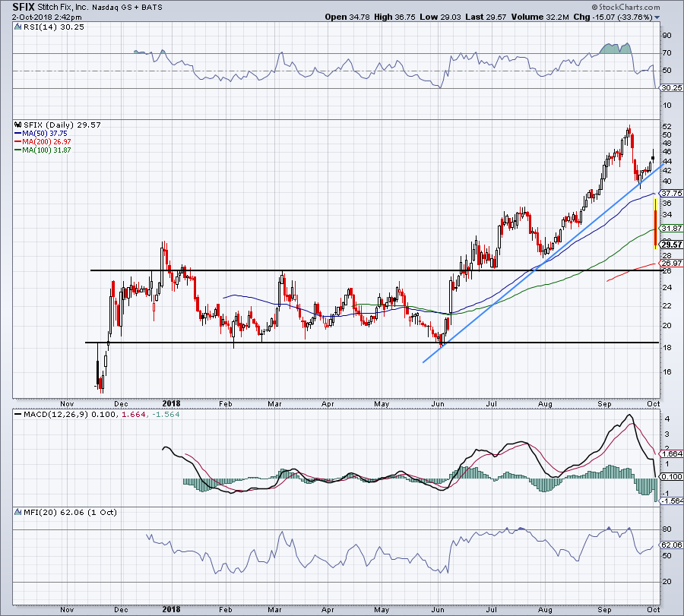This screenshot has width=684, height=616.
Task: Click the MFI(20) indicator icon
Action: [17, 512]
